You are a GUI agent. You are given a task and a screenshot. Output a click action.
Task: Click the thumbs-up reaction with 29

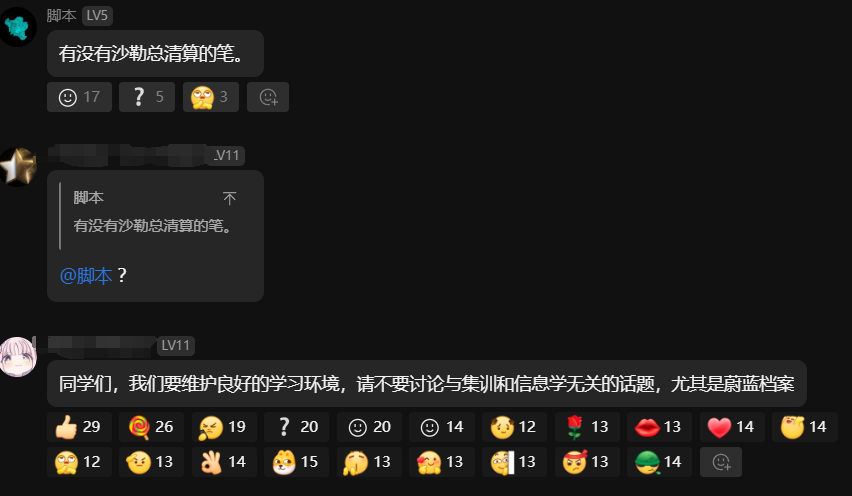pyautogui.click(x=79, y=427)
